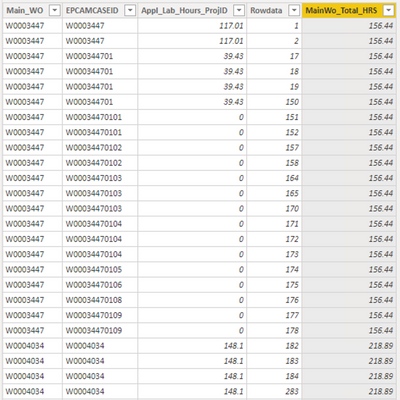Click Main_WO W0003447 cell in Rowdata 19 row
Viewport: 400px width, 400px height.
click(x=33, y=87)
